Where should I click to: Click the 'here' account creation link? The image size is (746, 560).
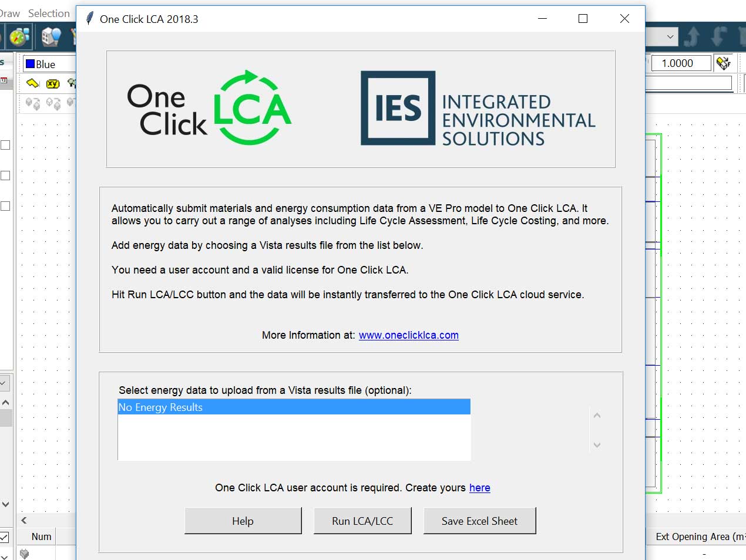[x=480, y=488]
